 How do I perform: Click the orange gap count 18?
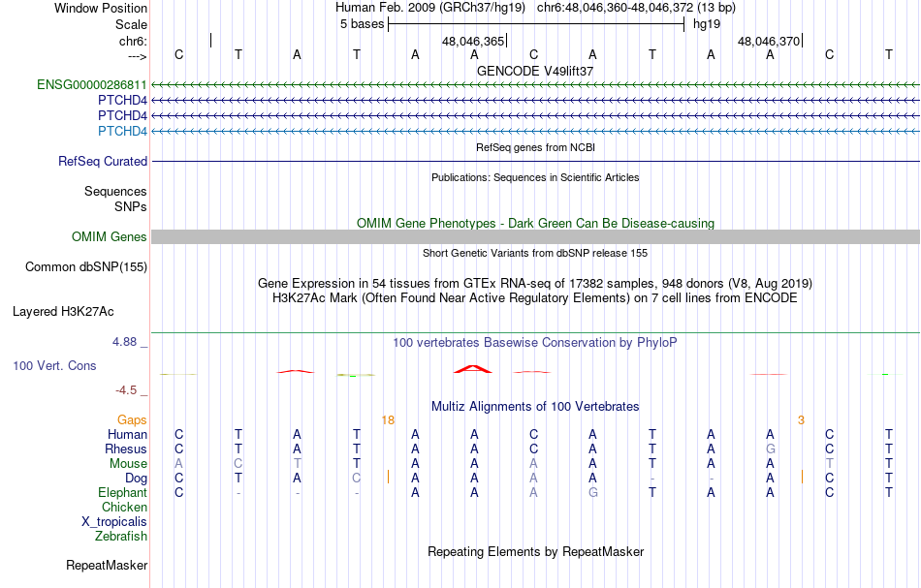click(388, 420)
